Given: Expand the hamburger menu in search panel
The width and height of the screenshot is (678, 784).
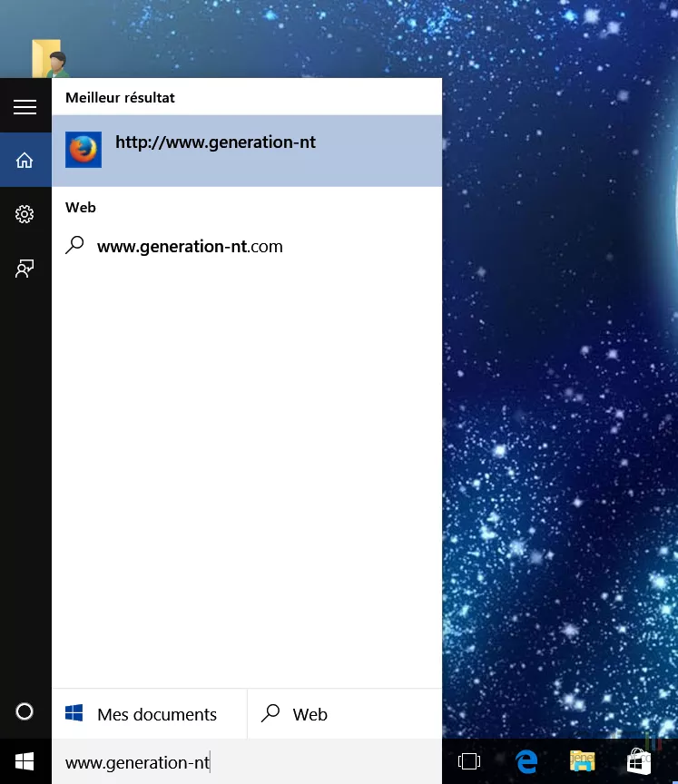Looking at the screenshot, I should coord(25,107).
